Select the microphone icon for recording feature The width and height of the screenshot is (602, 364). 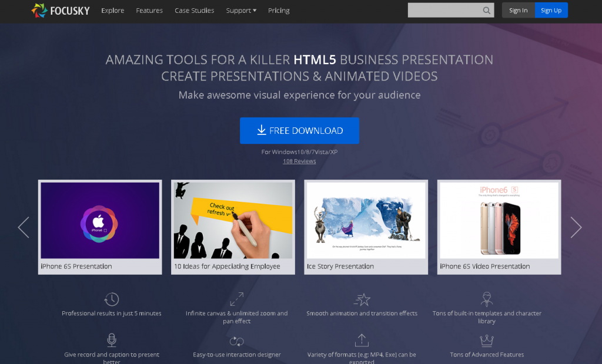click(x=112, y=339)
